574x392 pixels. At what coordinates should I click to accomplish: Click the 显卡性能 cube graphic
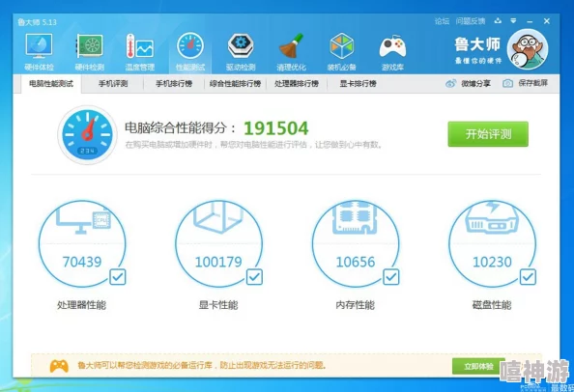218,218
